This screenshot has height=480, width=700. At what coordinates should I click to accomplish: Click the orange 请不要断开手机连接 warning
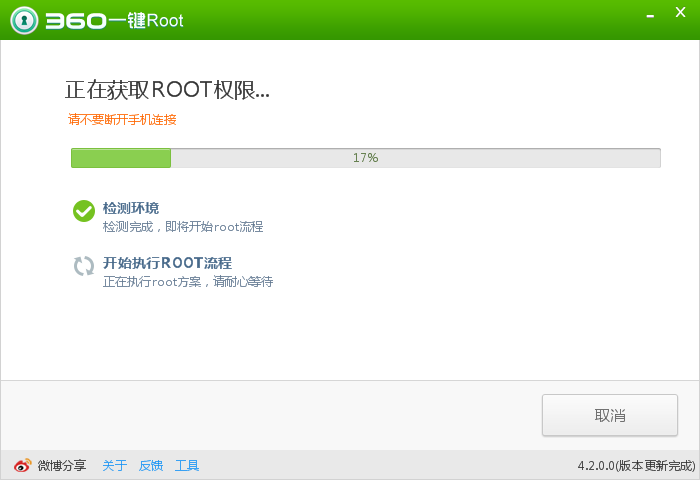point(122,120)
